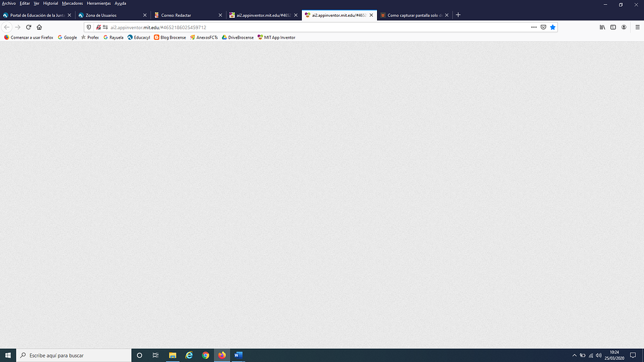The width and height of the screenshot is (644, 362).
Task: Click inside the address bar
Action: [x=280, y=27]
